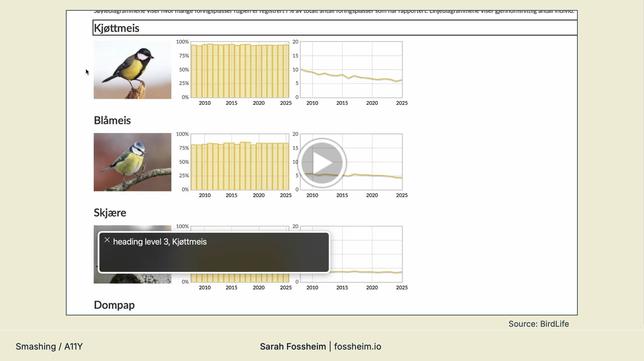
Task: Click the 'heading level 3, Kjøttmeis' caption text
Action: pyautogui.click(x=160, y=242)
